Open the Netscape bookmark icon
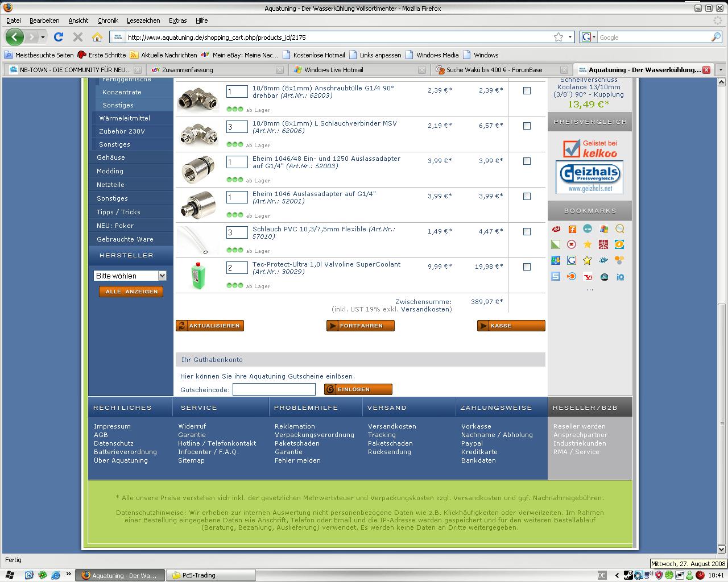 coord(604,277)
